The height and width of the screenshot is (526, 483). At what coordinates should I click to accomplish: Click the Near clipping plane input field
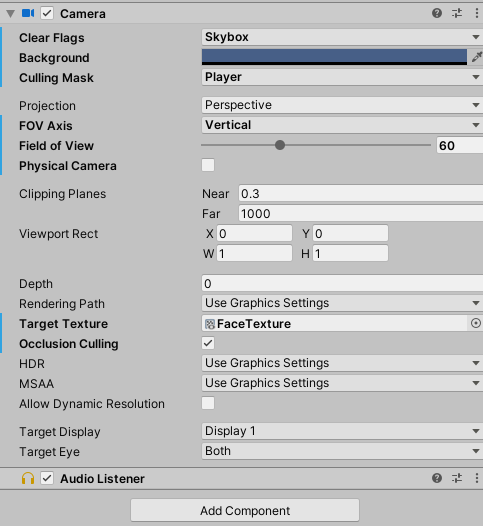(x=361, y=194)
